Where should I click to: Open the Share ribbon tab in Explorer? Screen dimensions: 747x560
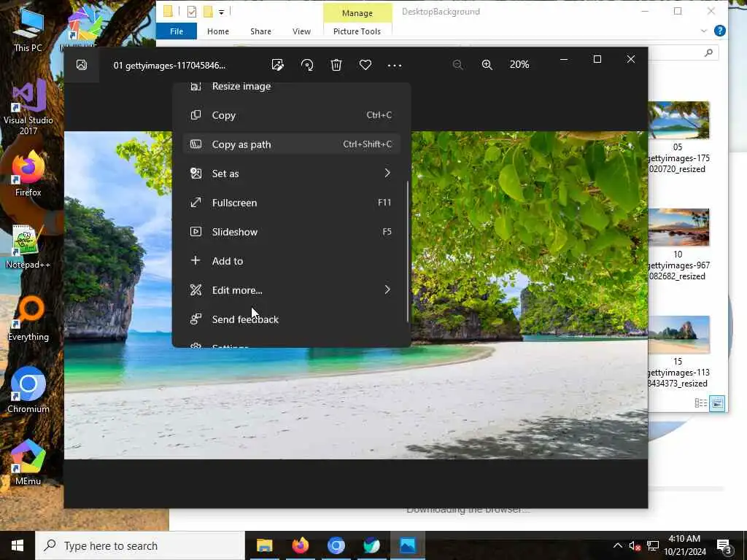pyautogui.click(x=260, y=31)
